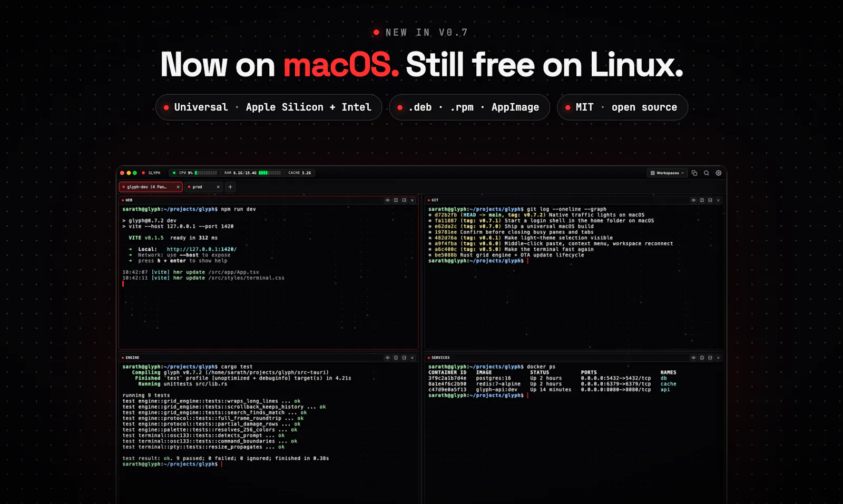843x504 pixels.
Task: Split the SERVICES pane horizontally
Action: click(x=710, y=358)
